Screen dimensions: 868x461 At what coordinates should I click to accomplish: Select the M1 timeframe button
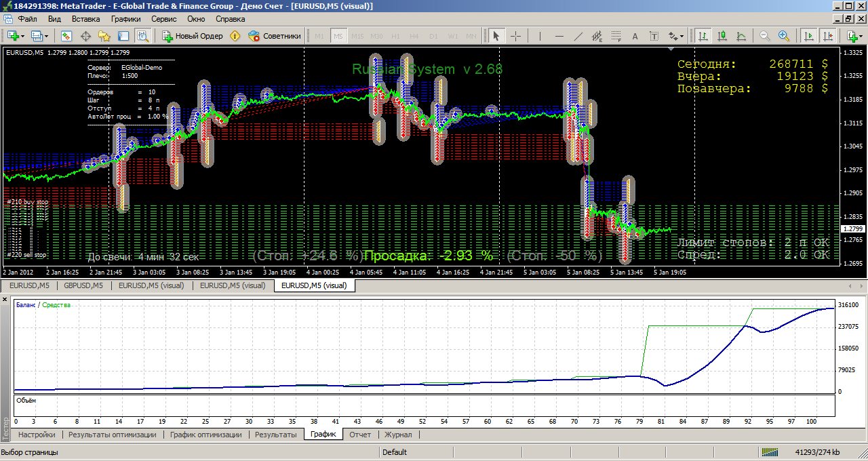tap(319, 36)
